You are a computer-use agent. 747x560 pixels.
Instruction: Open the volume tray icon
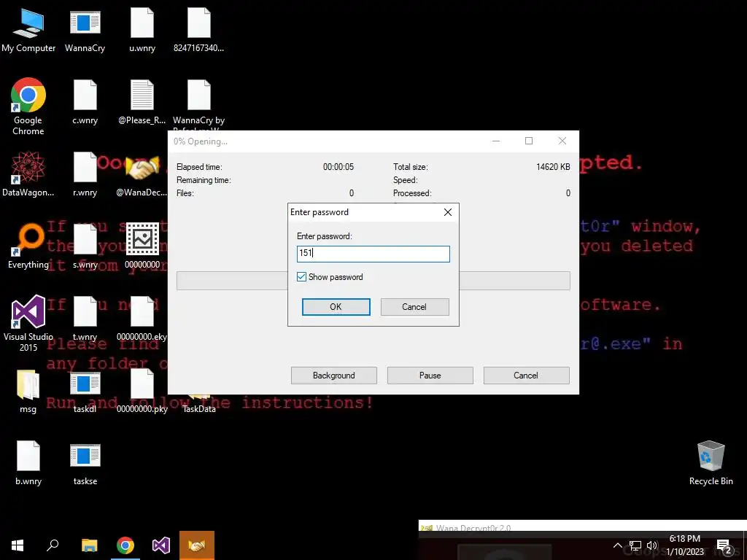click(652, 545)
